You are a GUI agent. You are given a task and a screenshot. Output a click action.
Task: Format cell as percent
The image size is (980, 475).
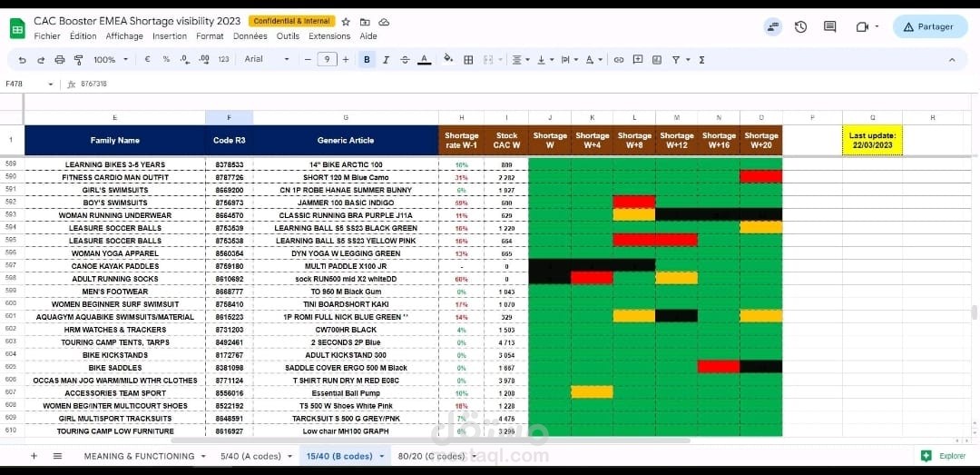pyautogui.click(x=166, y=59)
